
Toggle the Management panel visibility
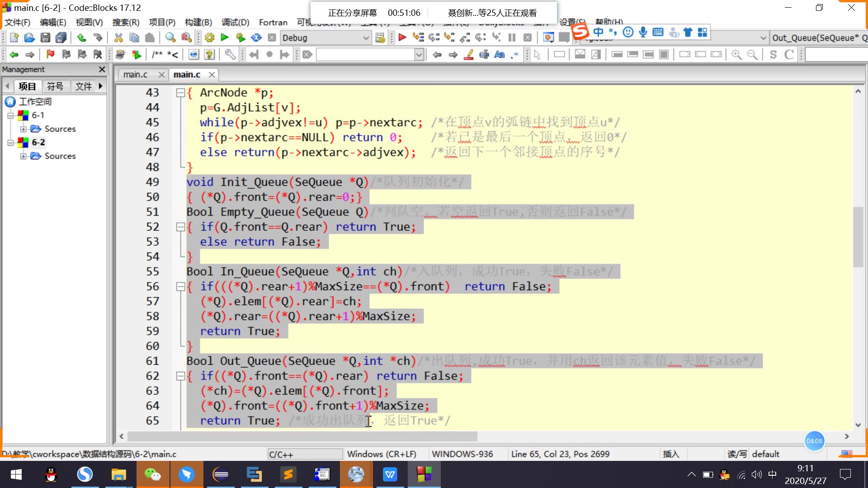(x=101, y=69)
